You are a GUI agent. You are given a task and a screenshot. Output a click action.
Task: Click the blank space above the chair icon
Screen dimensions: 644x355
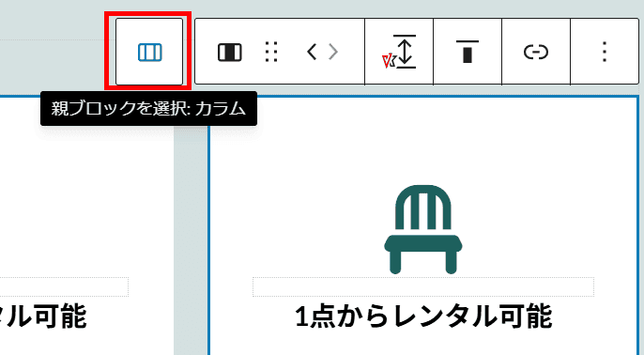(x=423, y=140)
